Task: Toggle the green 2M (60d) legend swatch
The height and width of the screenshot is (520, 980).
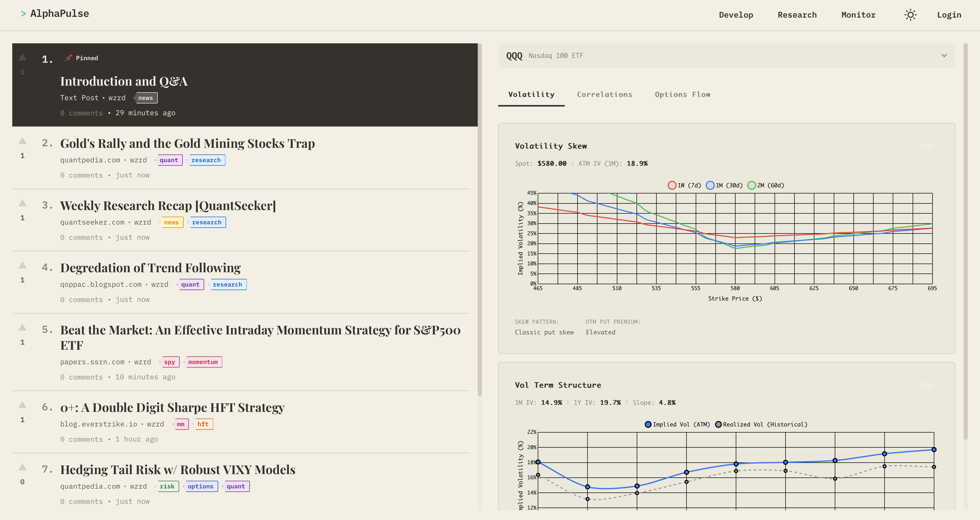Action: point(751,186)
